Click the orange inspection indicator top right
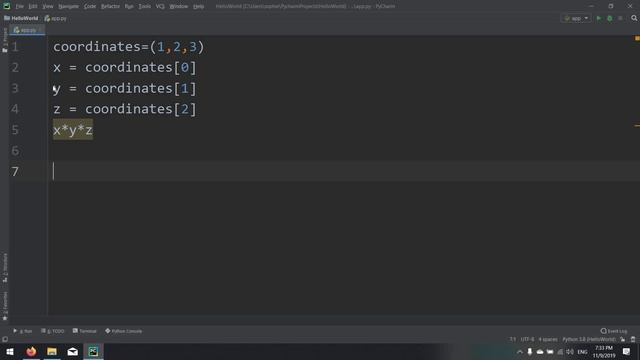The height and width of the screenshot is (360, 640). pyautogui.click(x=637, y=38)
